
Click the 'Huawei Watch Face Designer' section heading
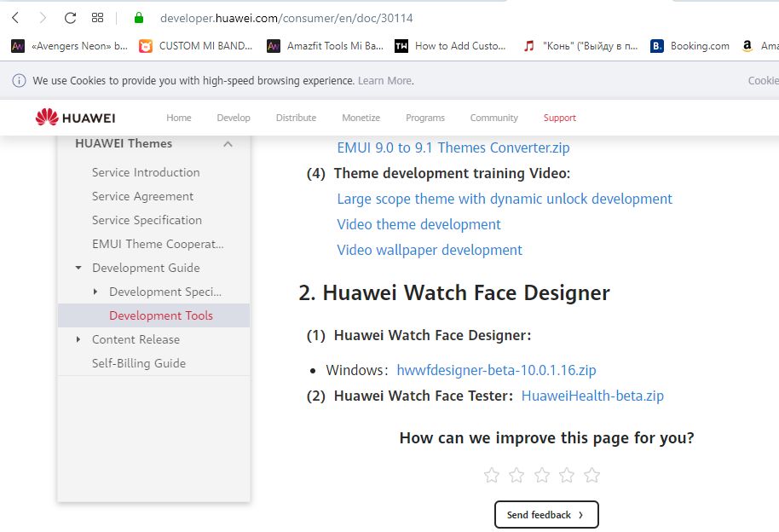coord(454,292)
